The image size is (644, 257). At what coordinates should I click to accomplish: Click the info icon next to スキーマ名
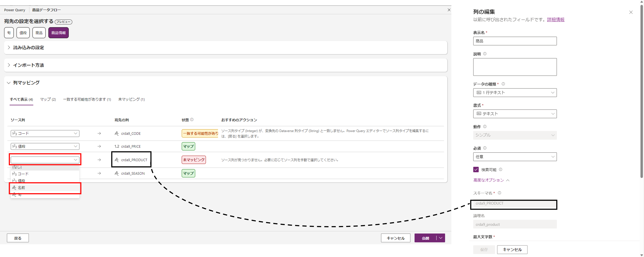click(500, 193)
